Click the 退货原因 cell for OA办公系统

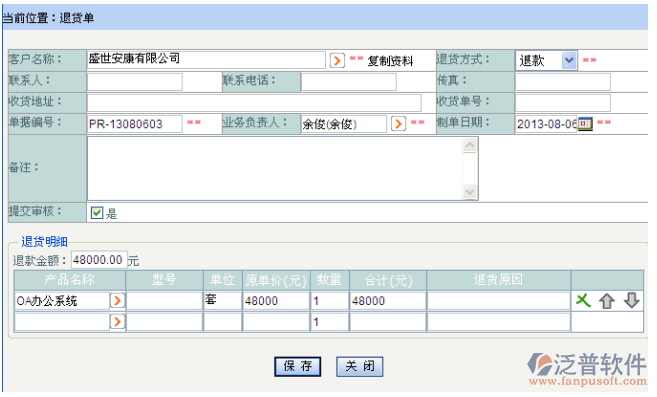pos(499,301)
